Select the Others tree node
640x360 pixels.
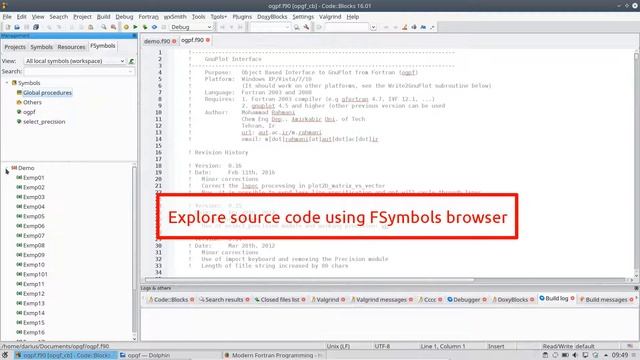[32, 102]
